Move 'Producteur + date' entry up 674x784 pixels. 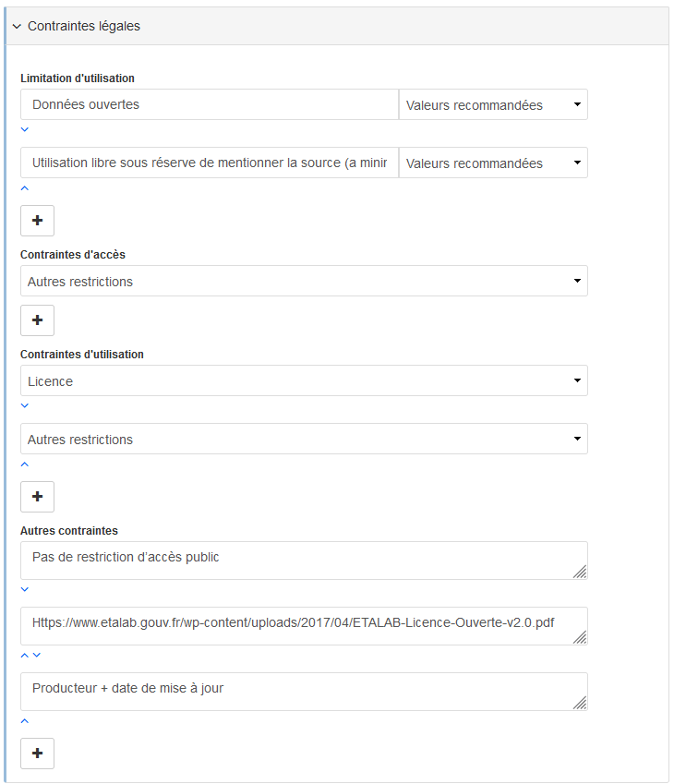(25, 720)
